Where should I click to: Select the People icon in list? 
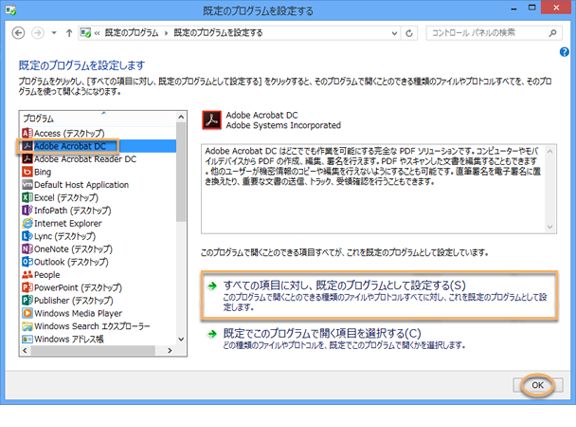pyautogui.click(x=27, y=274)
